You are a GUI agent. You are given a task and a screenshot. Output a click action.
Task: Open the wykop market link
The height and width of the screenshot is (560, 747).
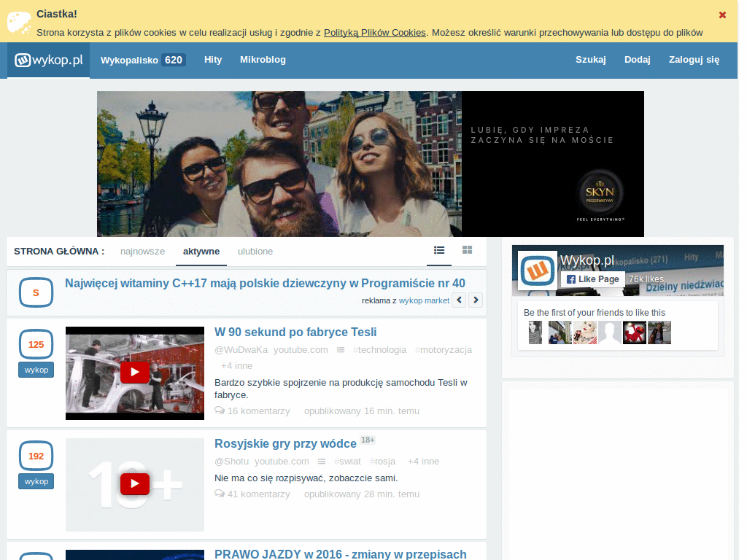[424, 300]
